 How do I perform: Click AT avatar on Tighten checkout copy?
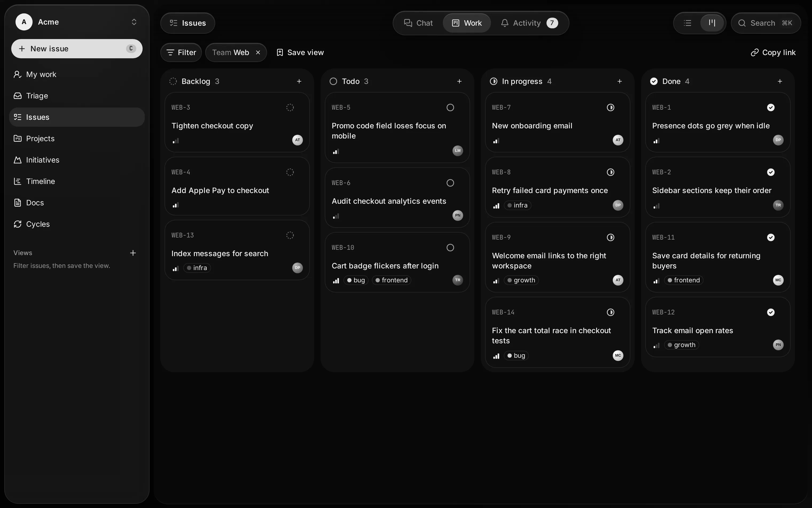[297, 140]
